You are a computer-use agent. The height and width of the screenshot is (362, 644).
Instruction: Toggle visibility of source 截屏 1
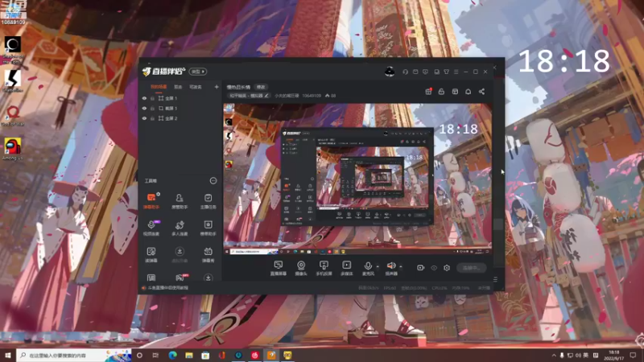pos(144,109)
